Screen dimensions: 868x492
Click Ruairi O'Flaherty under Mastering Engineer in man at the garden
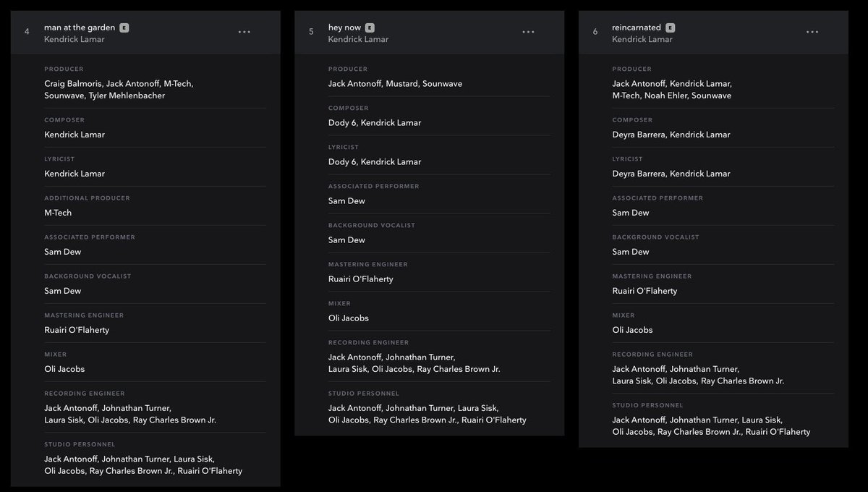coord(77,330)
